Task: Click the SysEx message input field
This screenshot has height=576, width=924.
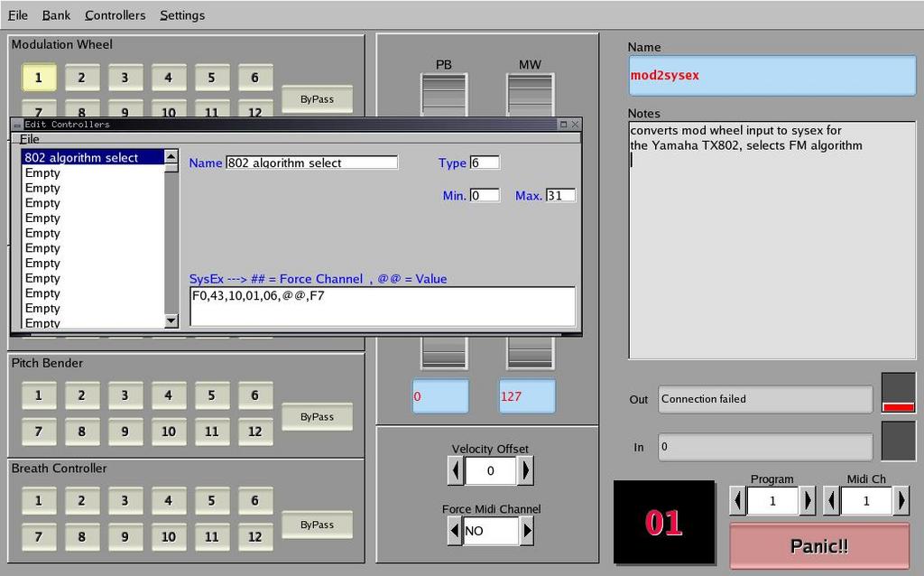Action: 379,307
